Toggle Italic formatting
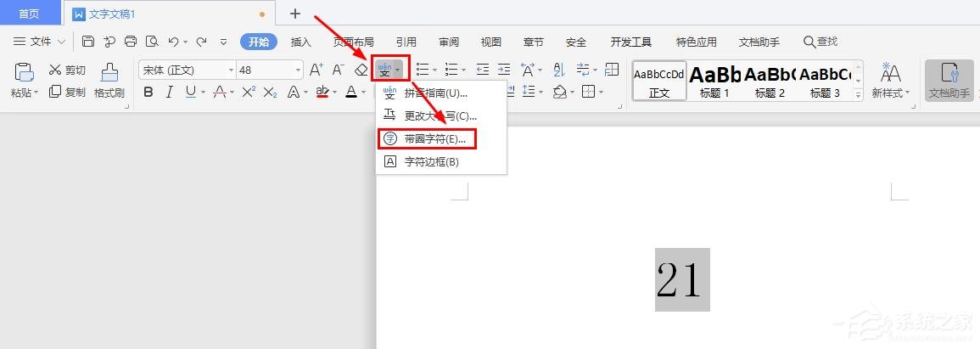 click(170, 92)
